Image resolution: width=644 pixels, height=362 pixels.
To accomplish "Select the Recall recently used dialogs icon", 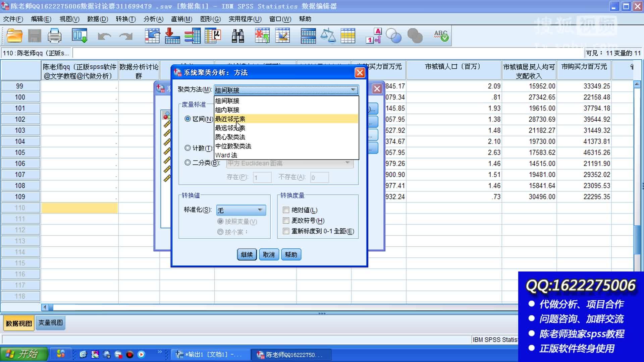I will (x=79, y=36).
